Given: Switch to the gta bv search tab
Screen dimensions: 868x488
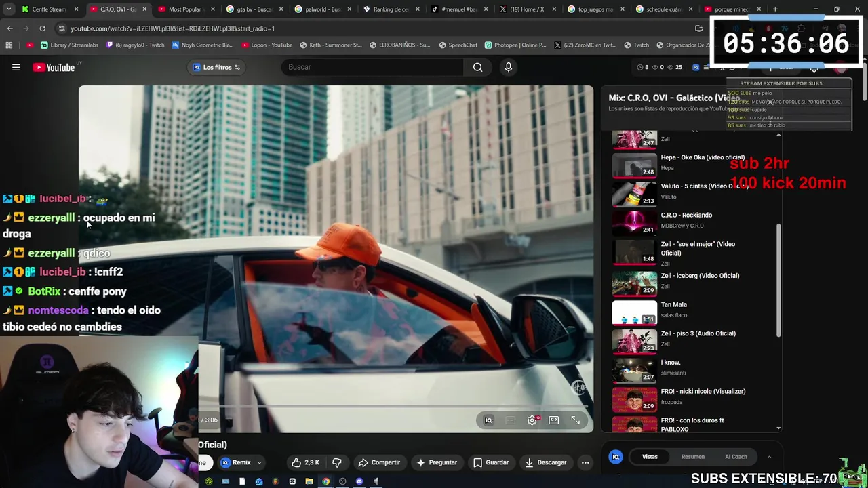Looking at the screenshot, I should [x=254, y=9].
